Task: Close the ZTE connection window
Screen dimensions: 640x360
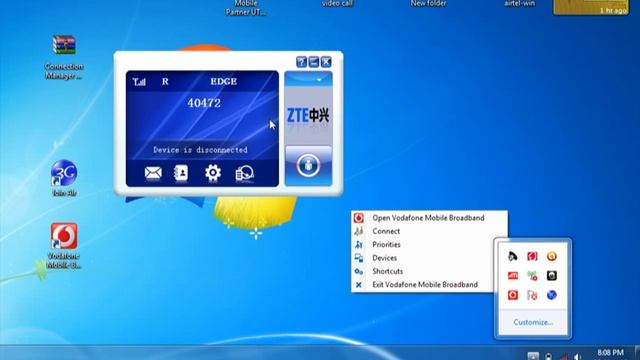Action: 326,62
